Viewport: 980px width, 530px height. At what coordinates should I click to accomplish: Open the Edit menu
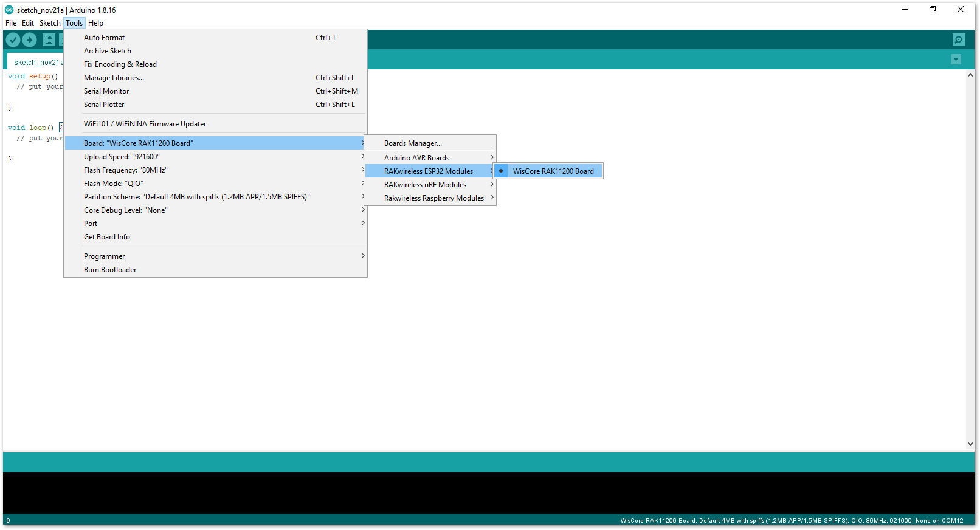[28, 23]
